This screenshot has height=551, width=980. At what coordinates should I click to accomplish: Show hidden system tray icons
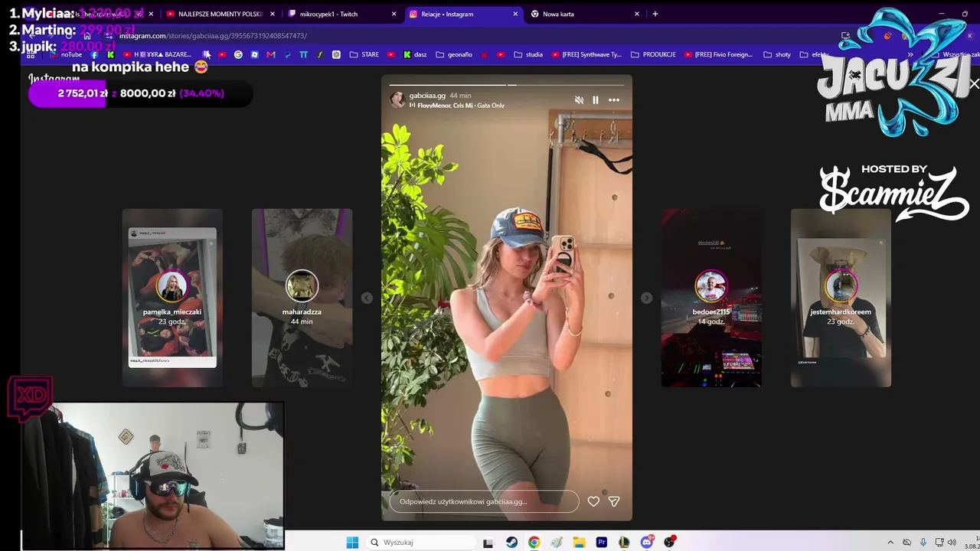890,543
